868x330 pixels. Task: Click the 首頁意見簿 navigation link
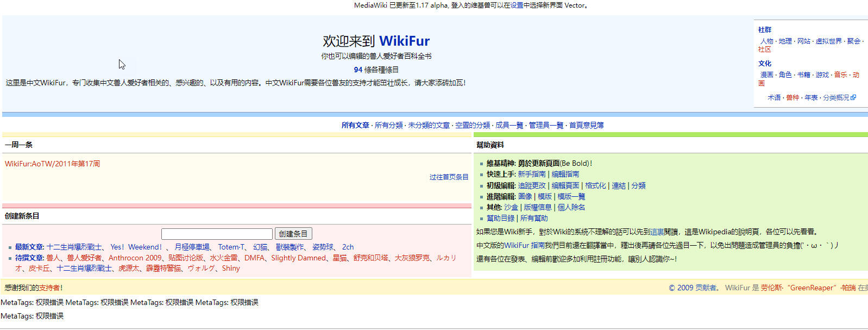click(586, 125)
